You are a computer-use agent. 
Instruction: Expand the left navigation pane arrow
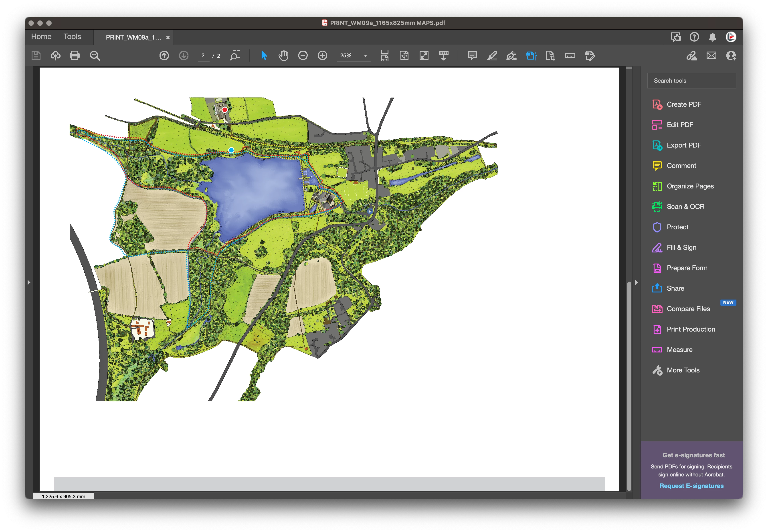29,282
